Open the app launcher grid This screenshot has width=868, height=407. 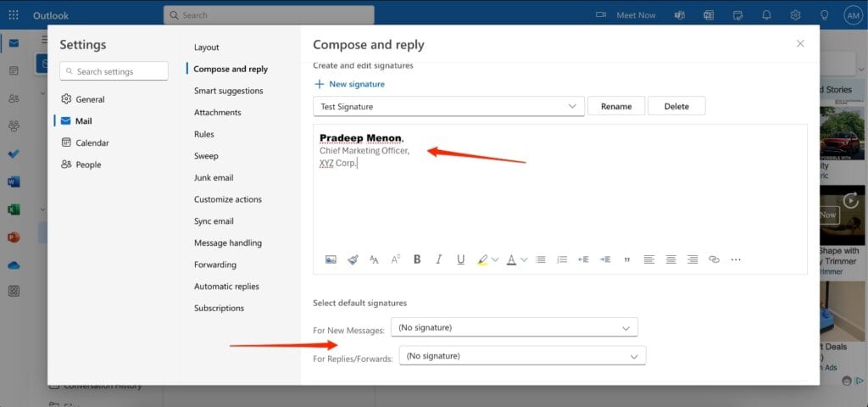pyautogui.click(x=14, y=15)
